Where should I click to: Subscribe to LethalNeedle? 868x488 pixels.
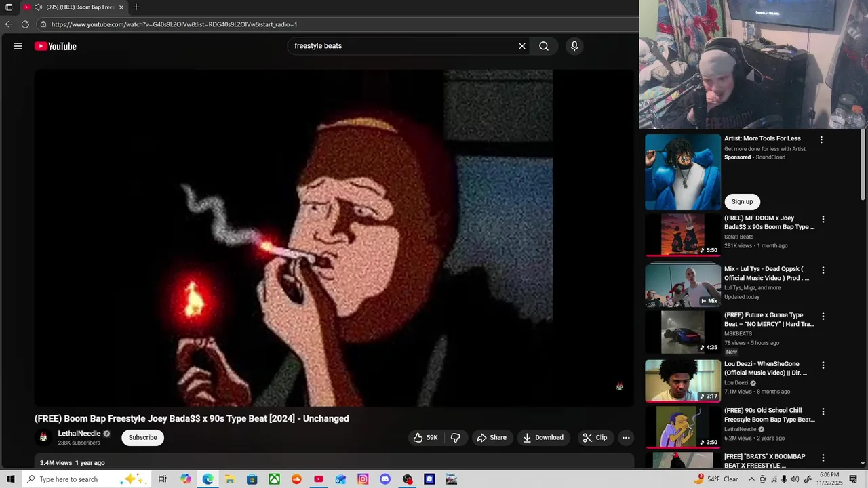click(143, 438)
